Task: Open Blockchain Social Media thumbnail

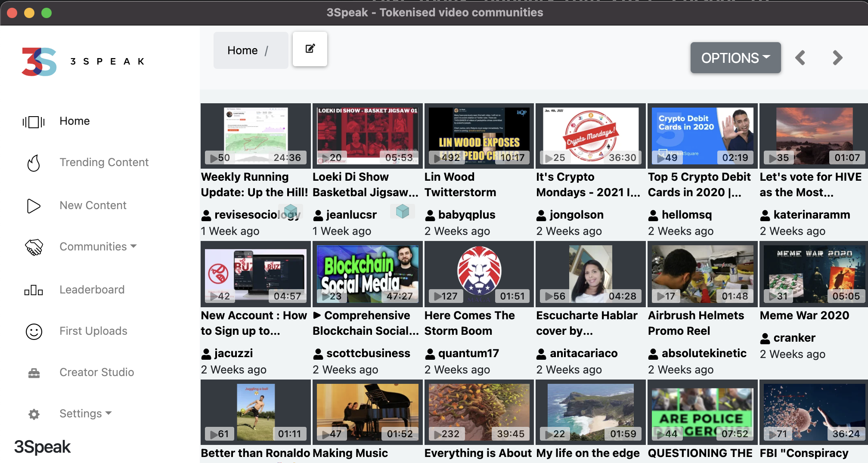Action: (367, 274)
